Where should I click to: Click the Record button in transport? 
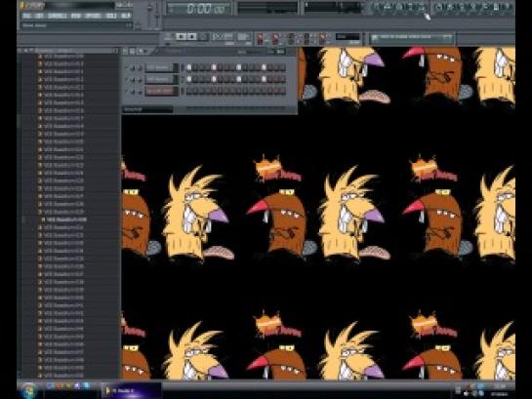point(203,36)
